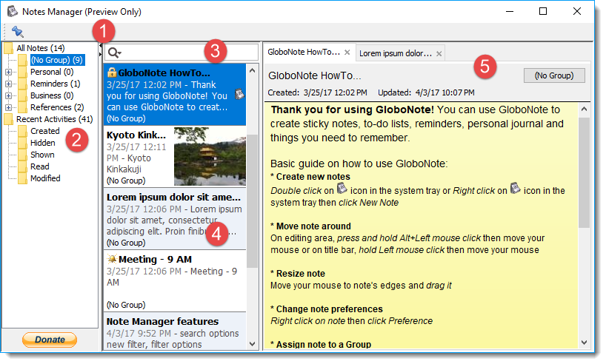Image resolution: width=606 pixels, height=364 pixels.
Task: Open the Read activity list
Action: tap(39, 166)
